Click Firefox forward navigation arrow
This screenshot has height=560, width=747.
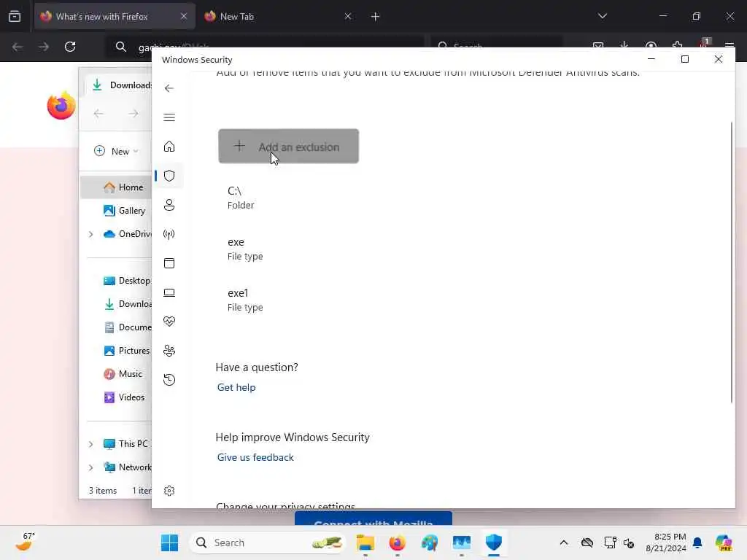[43, 47]
